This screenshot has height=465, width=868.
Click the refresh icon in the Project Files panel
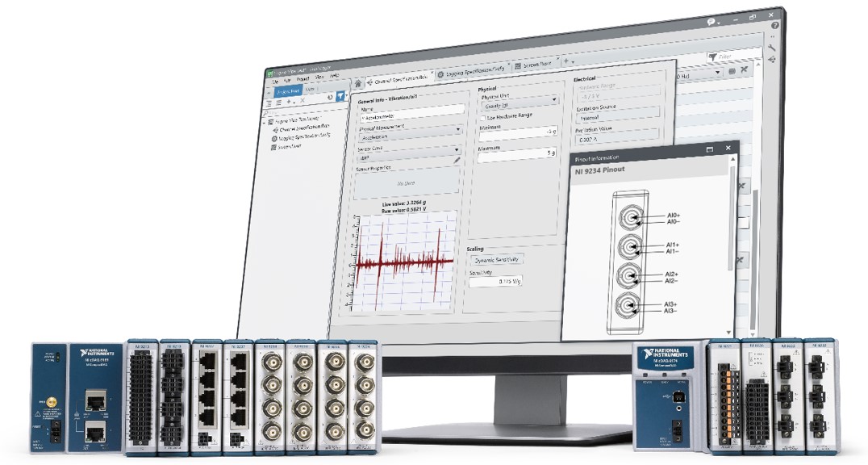pos(330,97)
